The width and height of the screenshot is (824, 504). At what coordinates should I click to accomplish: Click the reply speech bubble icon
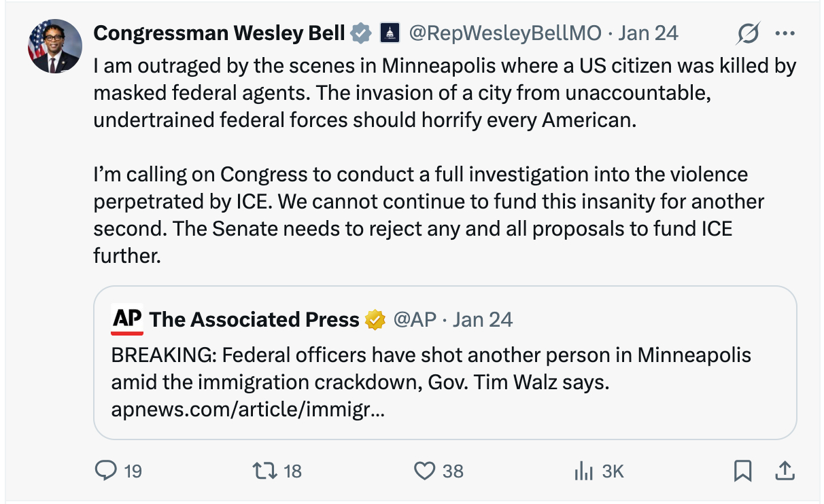[x=105, y=470]
